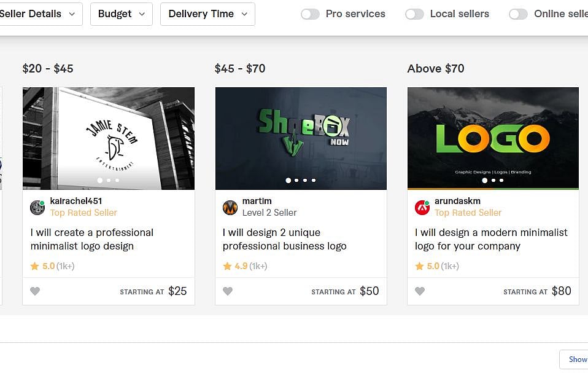Open "I will design 2 unique professional business logo"
The height and width of the screenshot is (373, 588).
click(x=284, y=239)
